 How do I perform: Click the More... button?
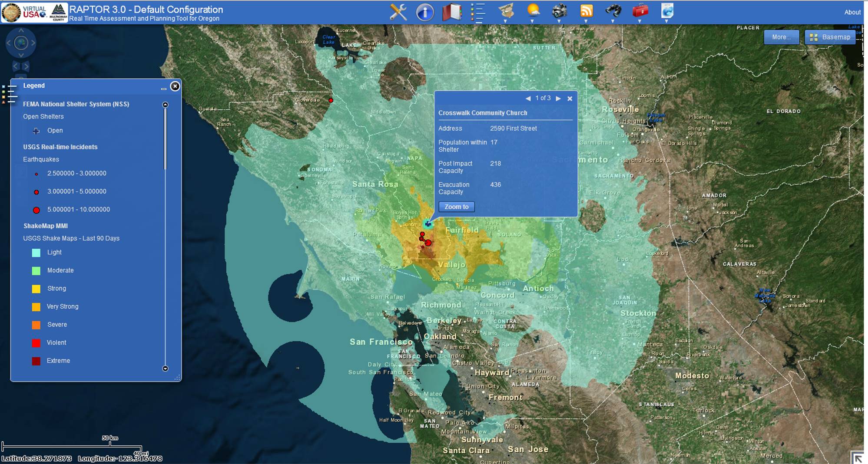click(781, 37)
